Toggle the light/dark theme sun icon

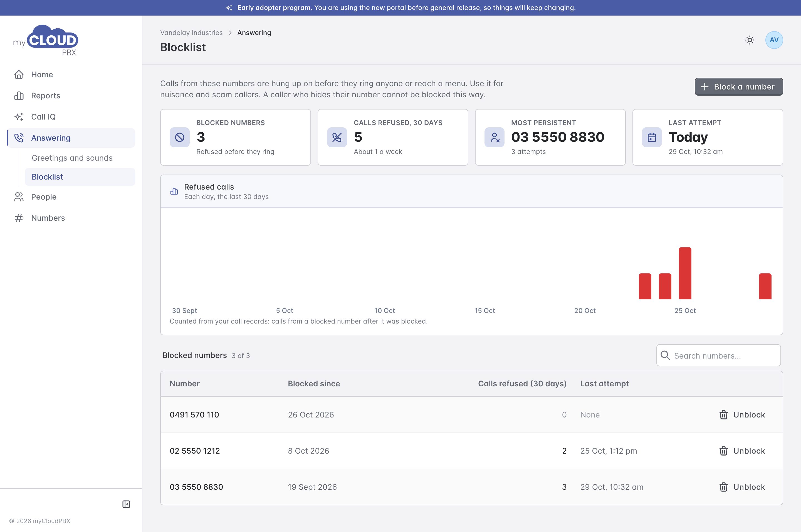click(x=750, y=40)
